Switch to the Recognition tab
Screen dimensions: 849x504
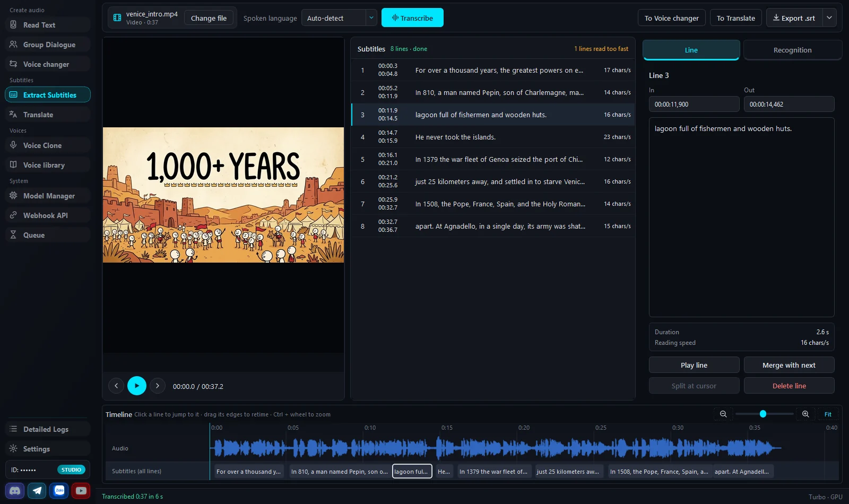pyautogui.click(x=792, y=50)
